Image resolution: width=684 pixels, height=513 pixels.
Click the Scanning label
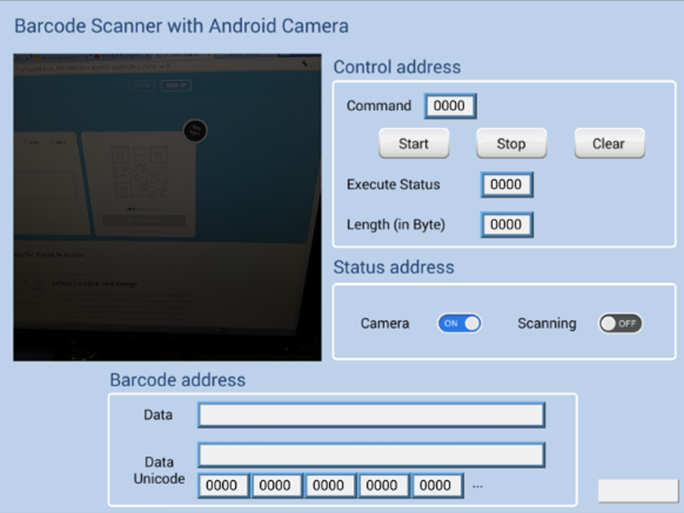tap(547, 323)
